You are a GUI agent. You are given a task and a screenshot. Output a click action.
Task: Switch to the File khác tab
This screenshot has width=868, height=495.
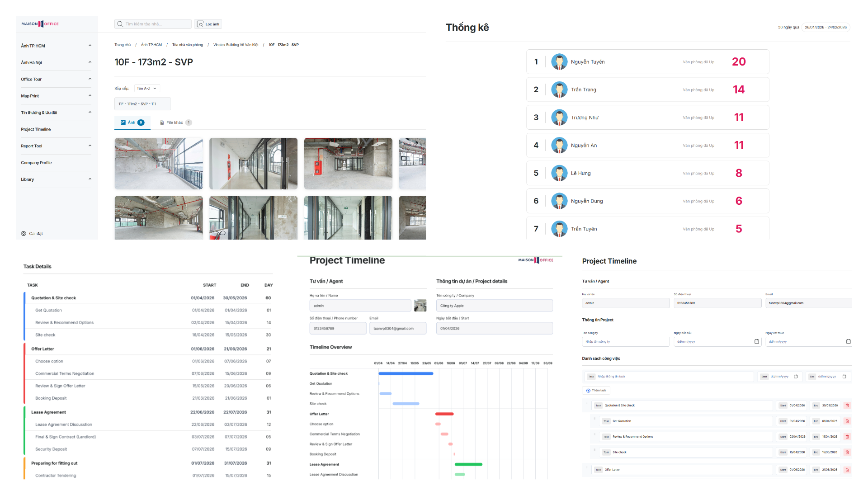click(175, 123)
